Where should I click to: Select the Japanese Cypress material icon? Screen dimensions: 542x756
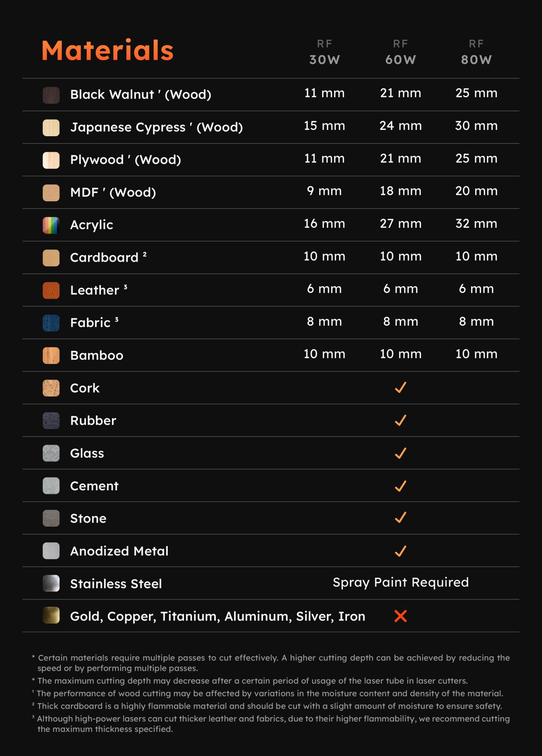click(51, 128)
